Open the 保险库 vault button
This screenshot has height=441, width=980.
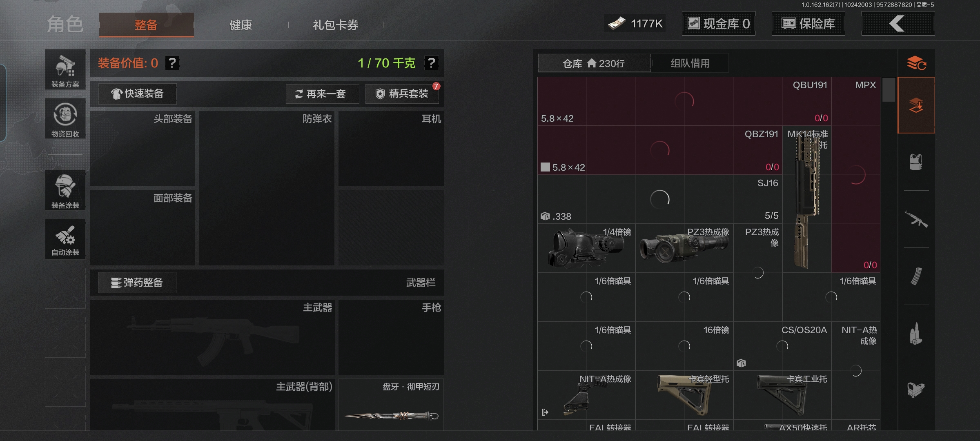tap(808, 24)
